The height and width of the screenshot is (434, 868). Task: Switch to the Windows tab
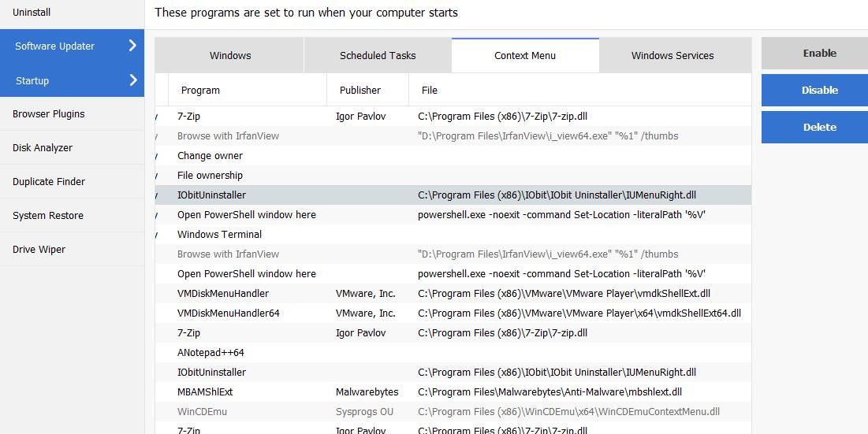tap(229, 55)
